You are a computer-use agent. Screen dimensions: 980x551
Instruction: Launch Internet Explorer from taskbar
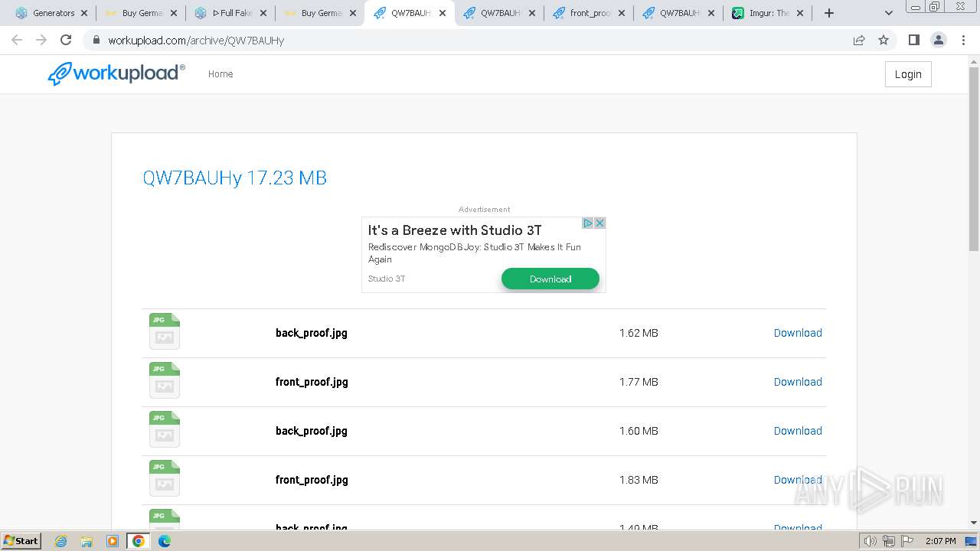[61, 541]
